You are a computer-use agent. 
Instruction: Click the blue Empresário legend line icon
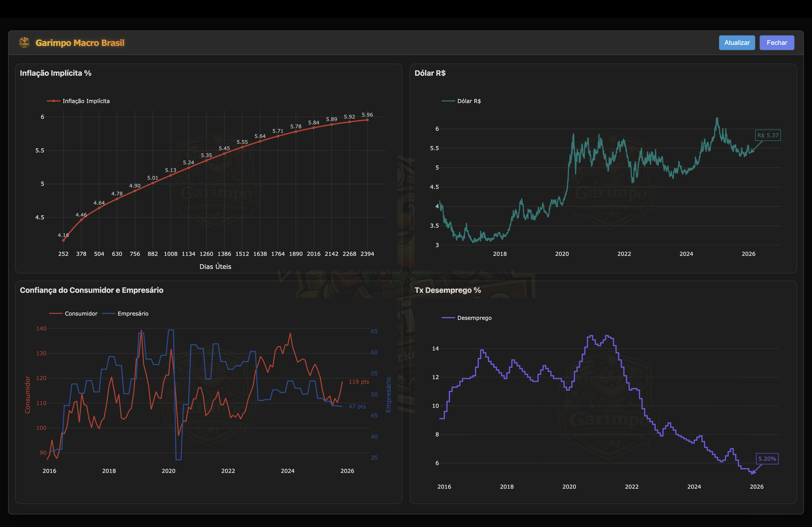pyautogui.click(x=108, y=314)
